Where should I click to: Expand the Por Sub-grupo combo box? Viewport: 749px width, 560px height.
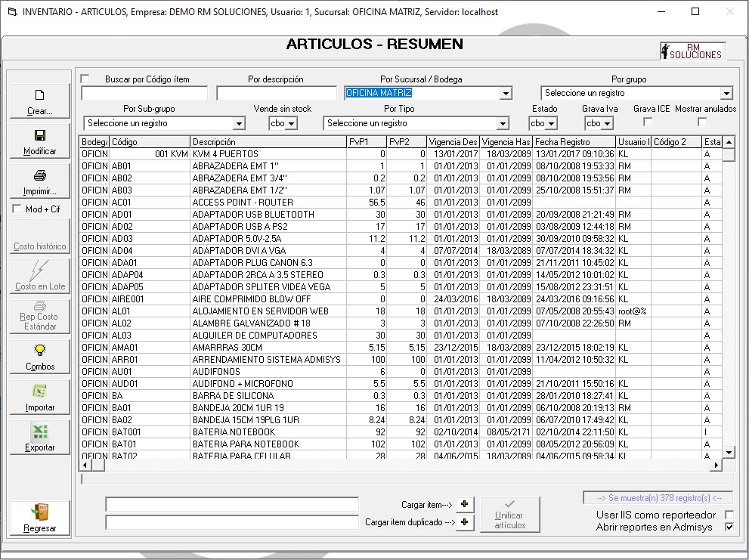[x=239, y=124]
